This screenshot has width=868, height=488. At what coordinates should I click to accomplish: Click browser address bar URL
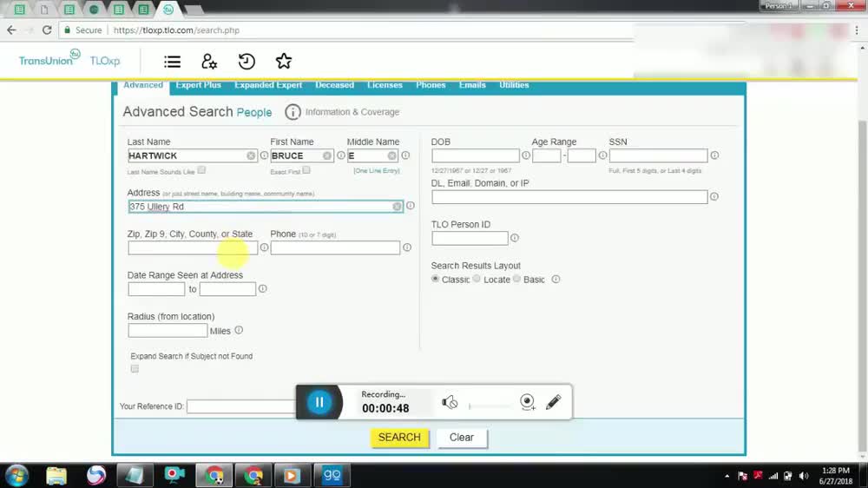[176, 30]
